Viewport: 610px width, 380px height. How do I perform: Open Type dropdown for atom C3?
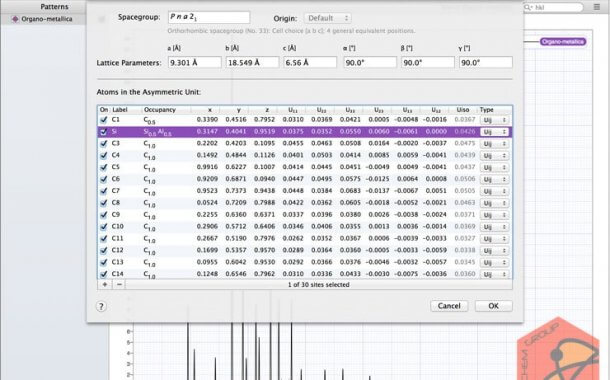pos(494,144)
